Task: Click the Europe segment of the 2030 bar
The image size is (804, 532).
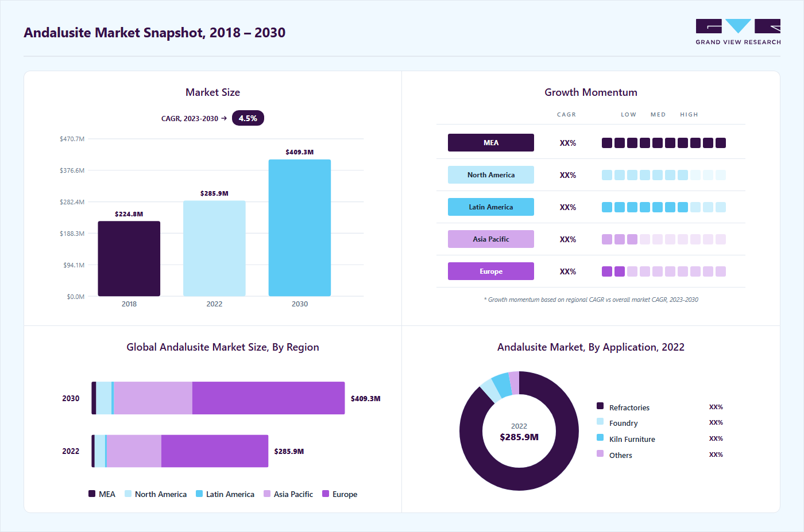Action: (x=269, y=398)
